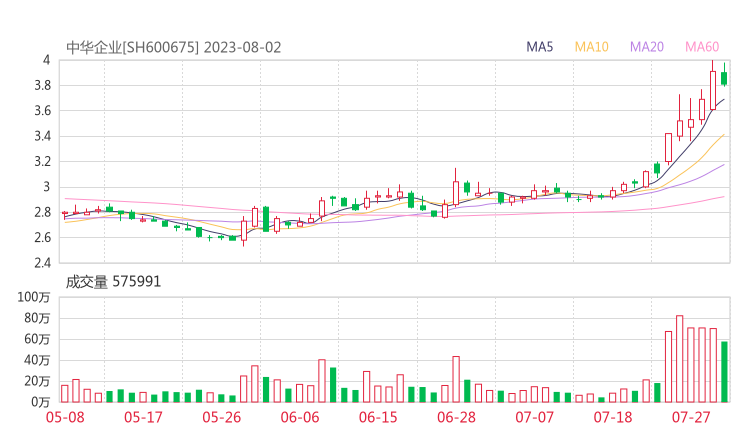Click the 2.4 price axis label
Viewport: 740px width, 440px height.
point(42,263)
